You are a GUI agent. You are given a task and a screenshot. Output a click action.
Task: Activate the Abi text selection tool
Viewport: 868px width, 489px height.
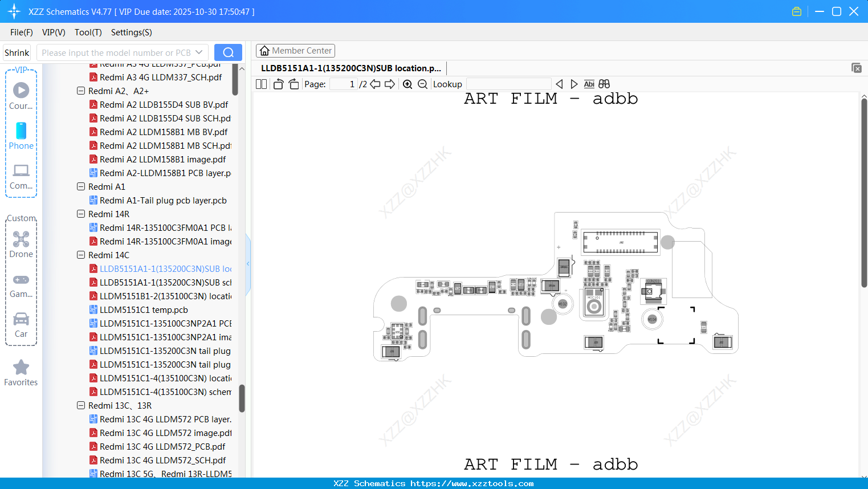pyautogui.click(x=589, y=84)
